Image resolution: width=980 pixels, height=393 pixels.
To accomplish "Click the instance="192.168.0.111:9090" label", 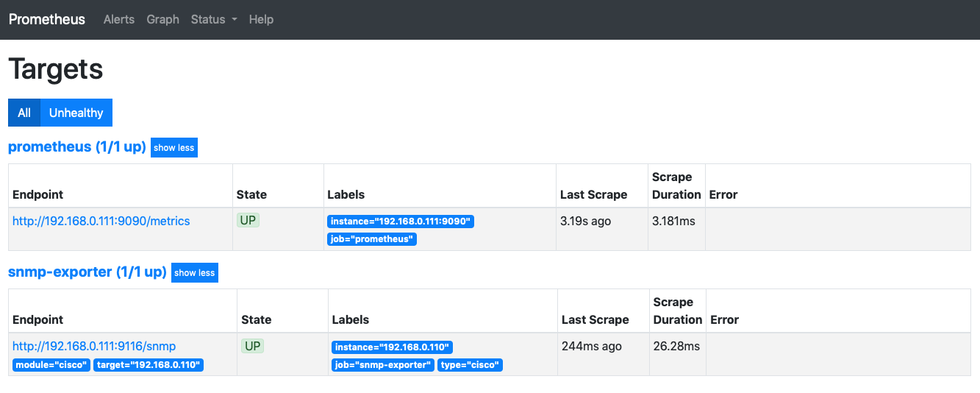I will pyautogui.click(x=401, y=222).
